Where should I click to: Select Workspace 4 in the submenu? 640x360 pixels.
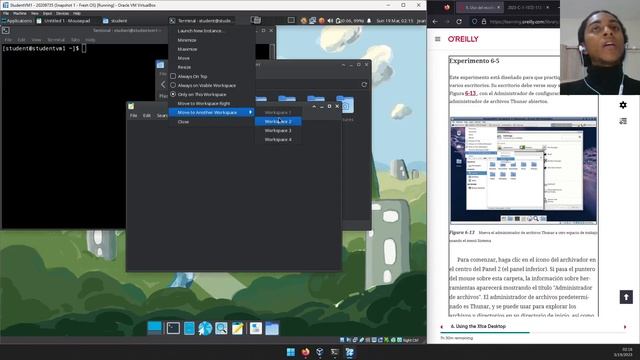[278, 139]
